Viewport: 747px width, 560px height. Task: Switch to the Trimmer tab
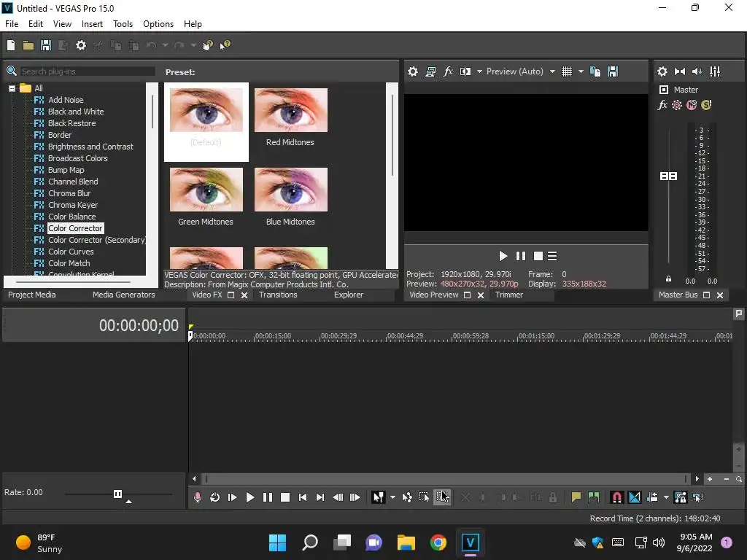tap(508, 295)
